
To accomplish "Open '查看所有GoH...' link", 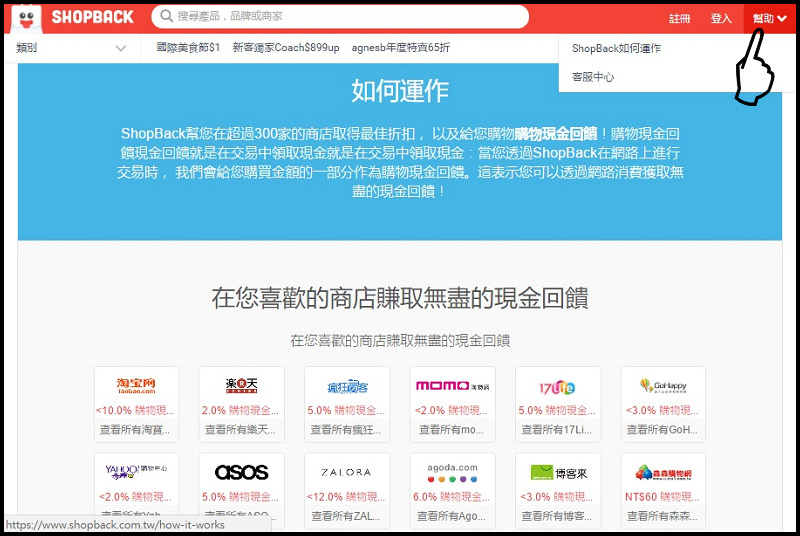I will pyautogui.click(x=662, y=430).
